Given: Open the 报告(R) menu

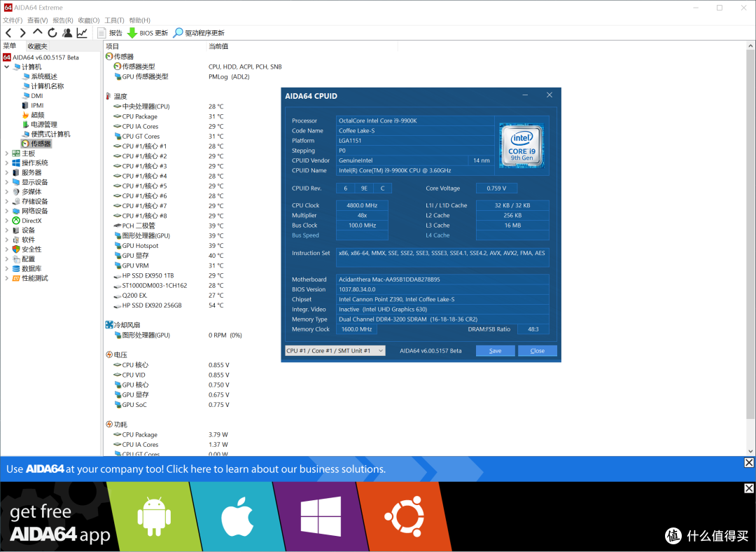Looking at the screenshot, I should [63, 20].
